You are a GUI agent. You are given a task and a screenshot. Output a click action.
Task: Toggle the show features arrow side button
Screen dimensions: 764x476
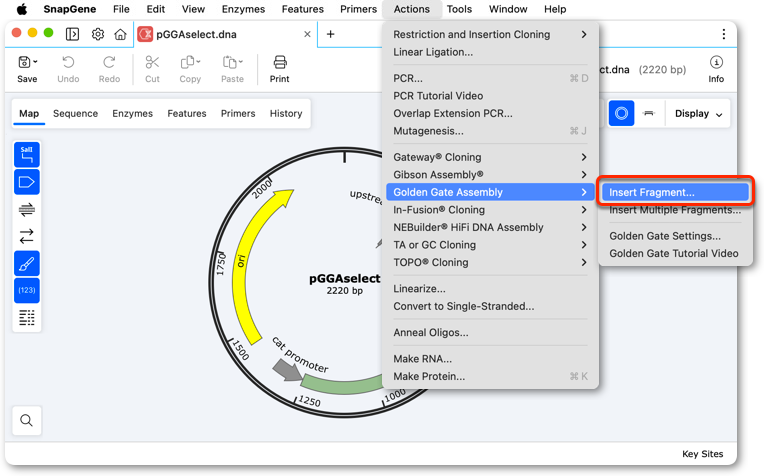point(27,182)
